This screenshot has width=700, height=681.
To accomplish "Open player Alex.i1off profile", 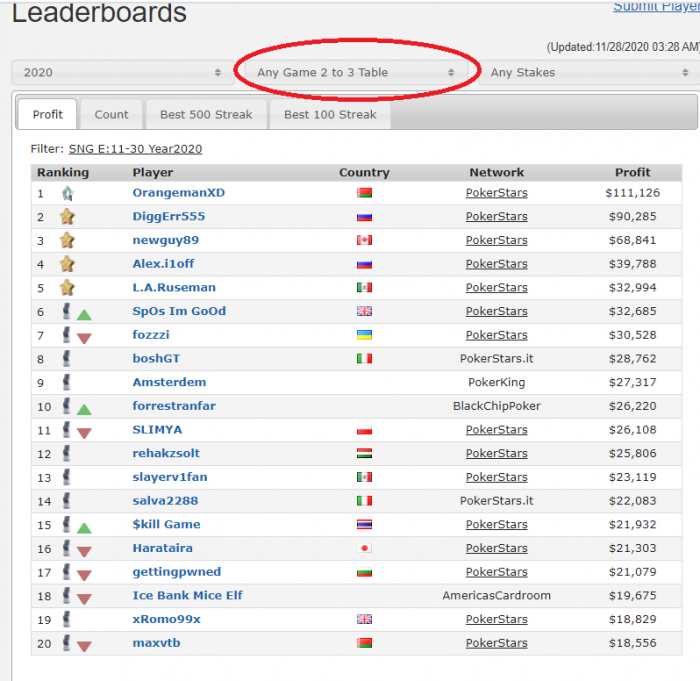I will click(163, 264).
